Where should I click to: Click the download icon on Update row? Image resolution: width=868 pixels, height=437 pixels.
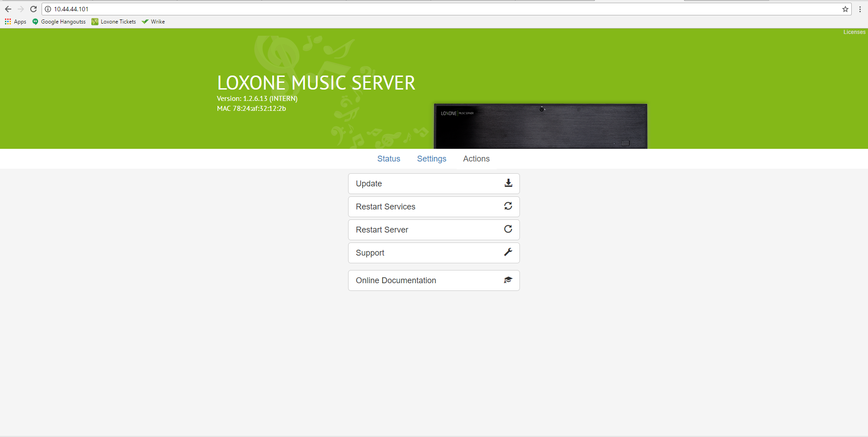(508, 183)
